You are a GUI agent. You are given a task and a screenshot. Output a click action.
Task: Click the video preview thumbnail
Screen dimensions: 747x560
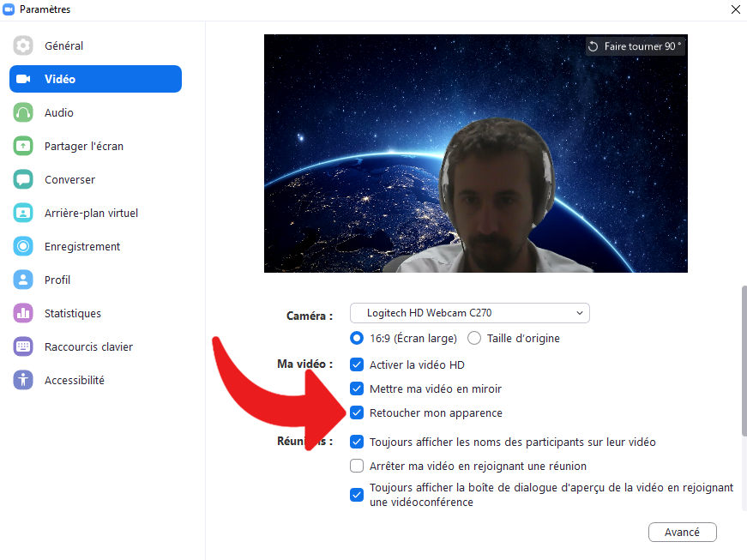tap(475, 154)
